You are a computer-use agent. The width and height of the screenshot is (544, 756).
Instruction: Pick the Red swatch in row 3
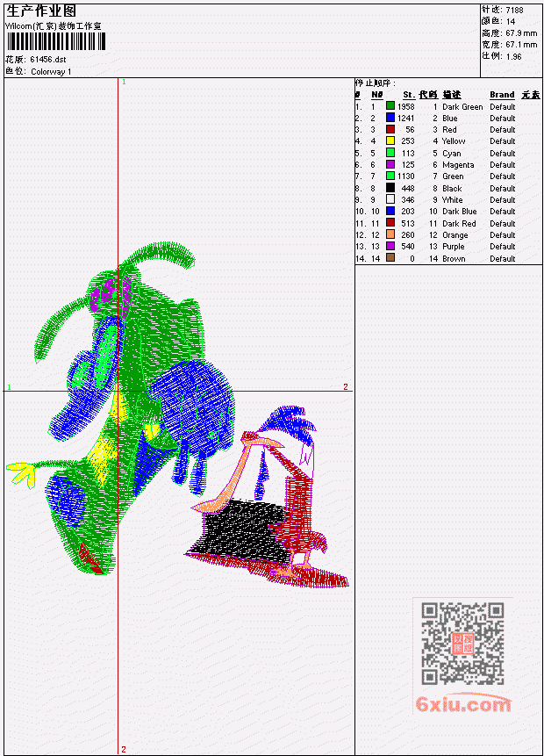390,129
